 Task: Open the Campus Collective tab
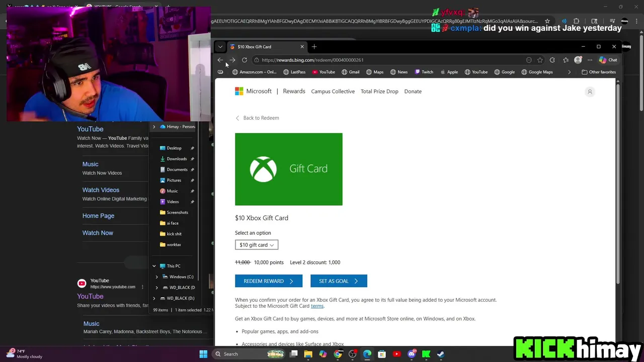pyautogui.click(x=333, y=92)
